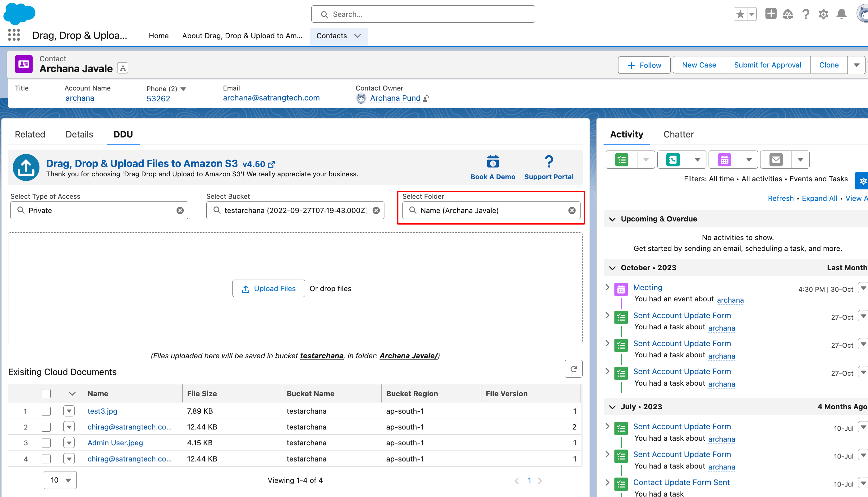This screenshot has height=497, width=868.
Task: Click the Email envelope icon in Activity
Action: 776,160
